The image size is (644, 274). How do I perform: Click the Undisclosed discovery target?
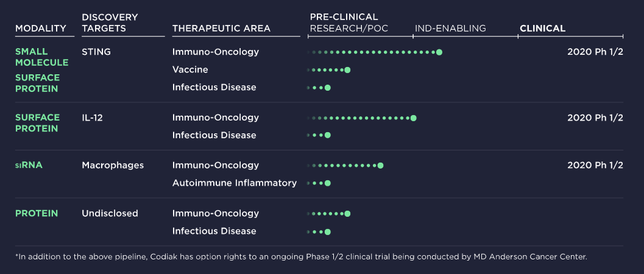tap(110, 213)
